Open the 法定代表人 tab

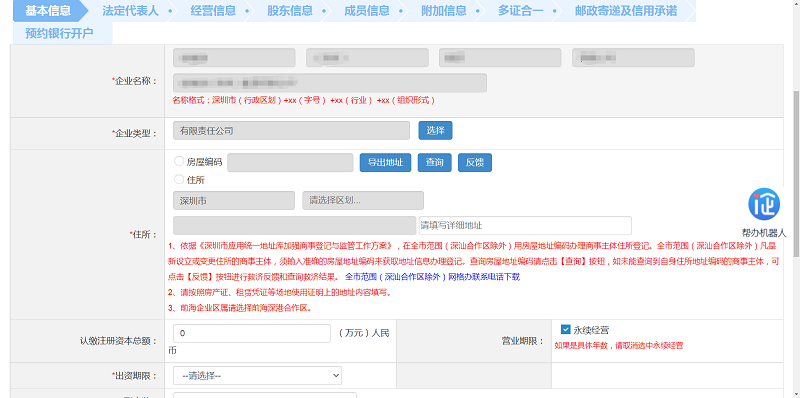[131, 11]
